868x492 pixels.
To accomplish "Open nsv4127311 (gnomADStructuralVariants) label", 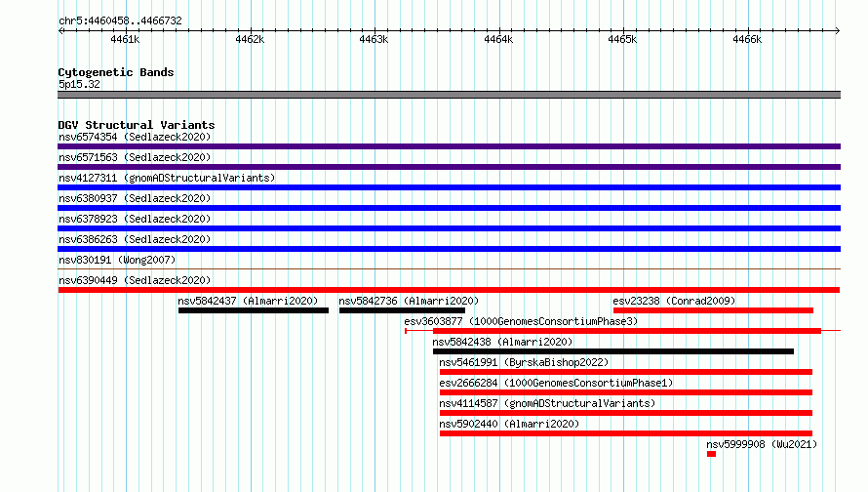I will [167, 178].
